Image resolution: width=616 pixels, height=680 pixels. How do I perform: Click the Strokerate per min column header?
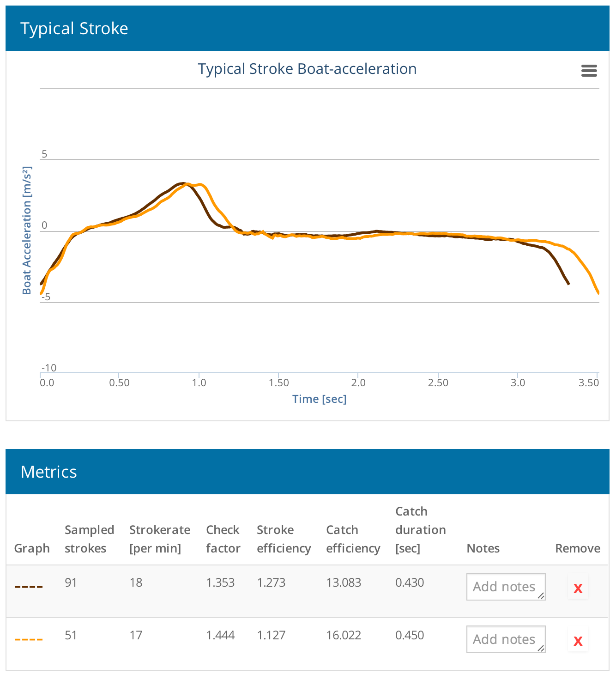point(160,539)
